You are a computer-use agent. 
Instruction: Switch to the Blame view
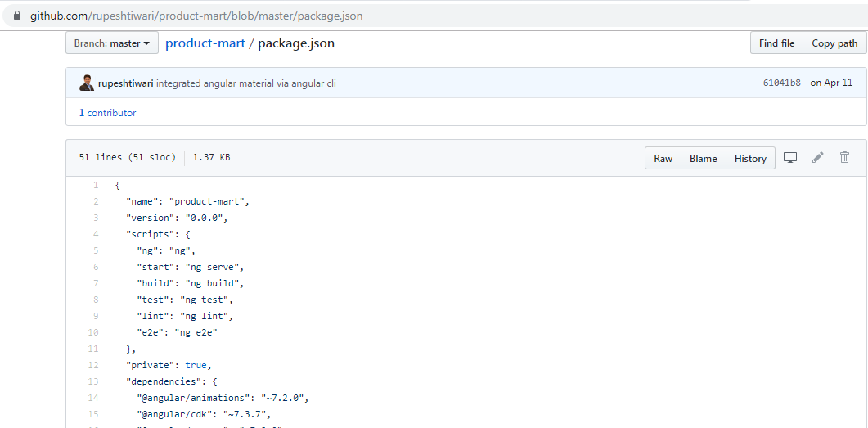(x=703, y=159)
